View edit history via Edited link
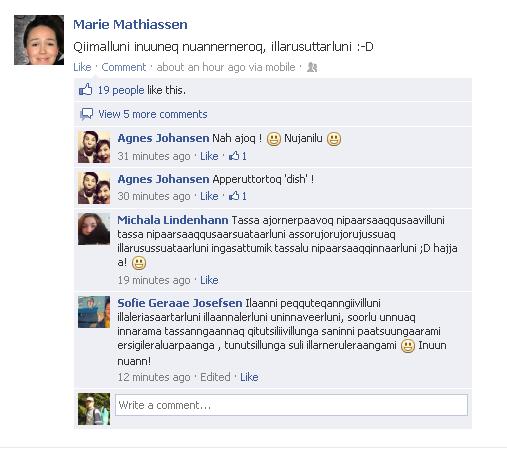Image resolution: width=507 pixels, height=455 pixels. (x=215, y=377)
